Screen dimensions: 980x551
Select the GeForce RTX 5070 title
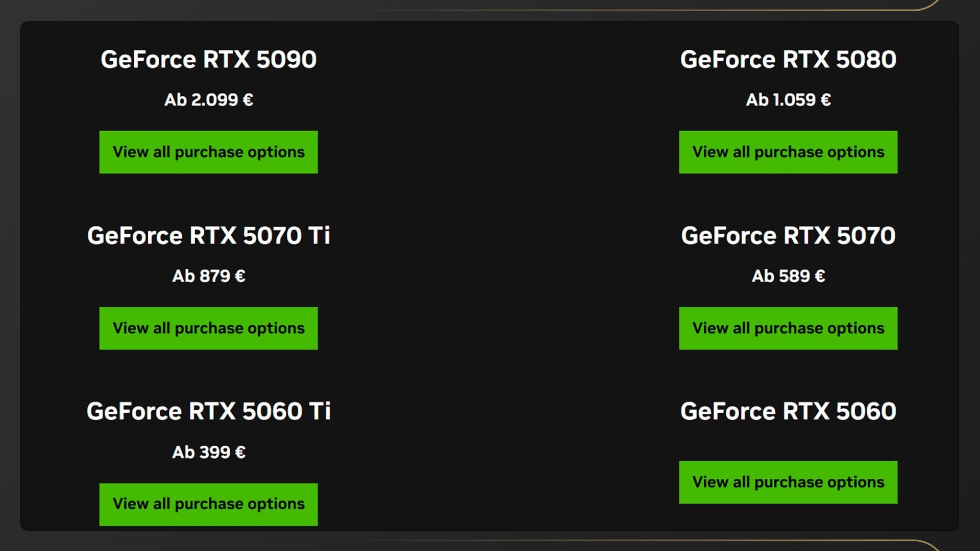[788, 235]
